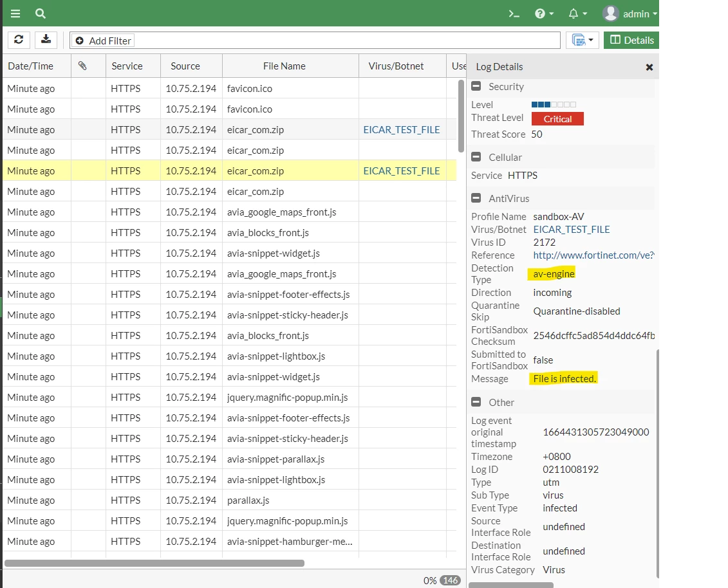Click the timestamp value 1664431305723049000

(595, 432)
